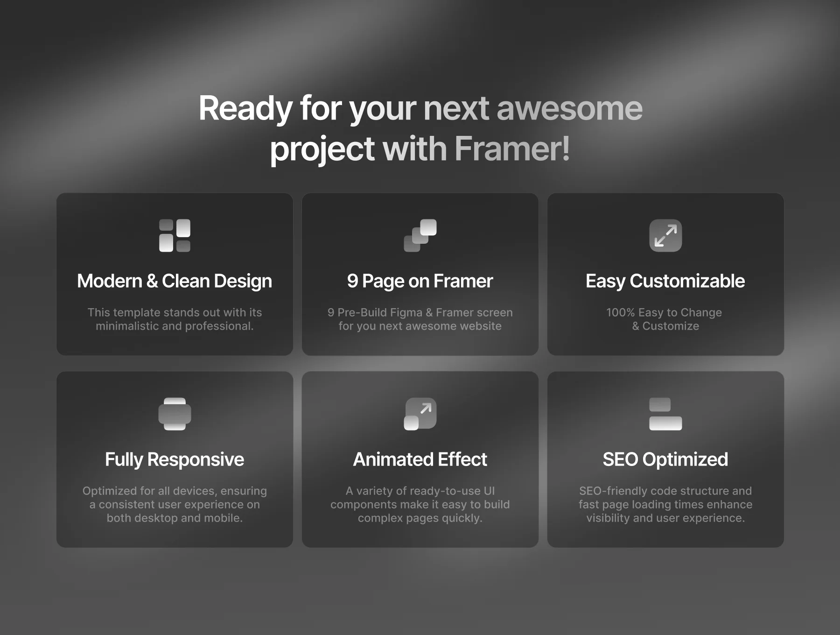Click the text 'complex pages quickly.'

click(420, 518)
